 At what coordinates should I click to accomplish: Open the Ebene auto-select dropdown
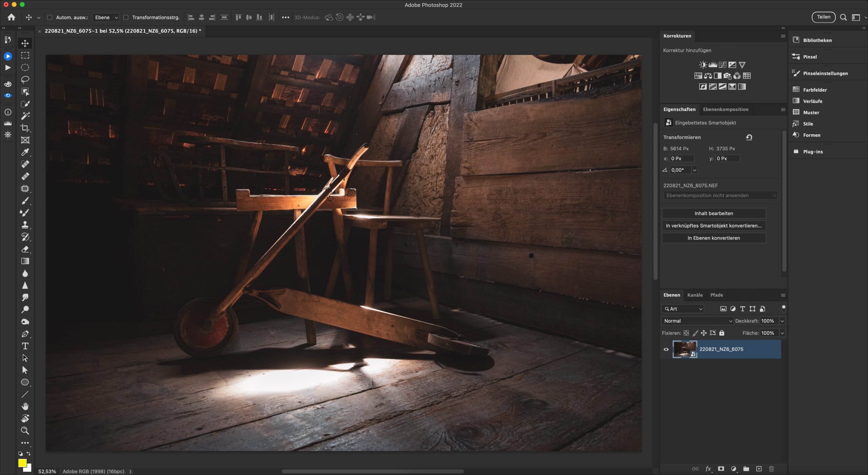tap(106, 17)
